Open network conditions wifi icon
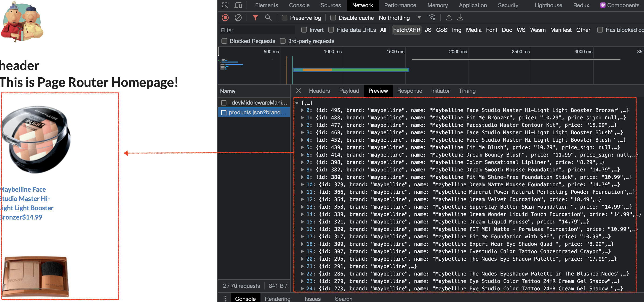This screenshot has width=644, height=302. tap(432, 17)
